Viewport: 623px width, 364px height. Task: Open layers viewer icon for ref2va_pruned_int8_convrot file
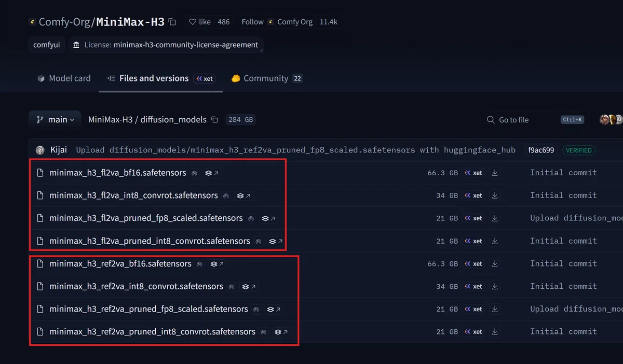pos(281,332)
